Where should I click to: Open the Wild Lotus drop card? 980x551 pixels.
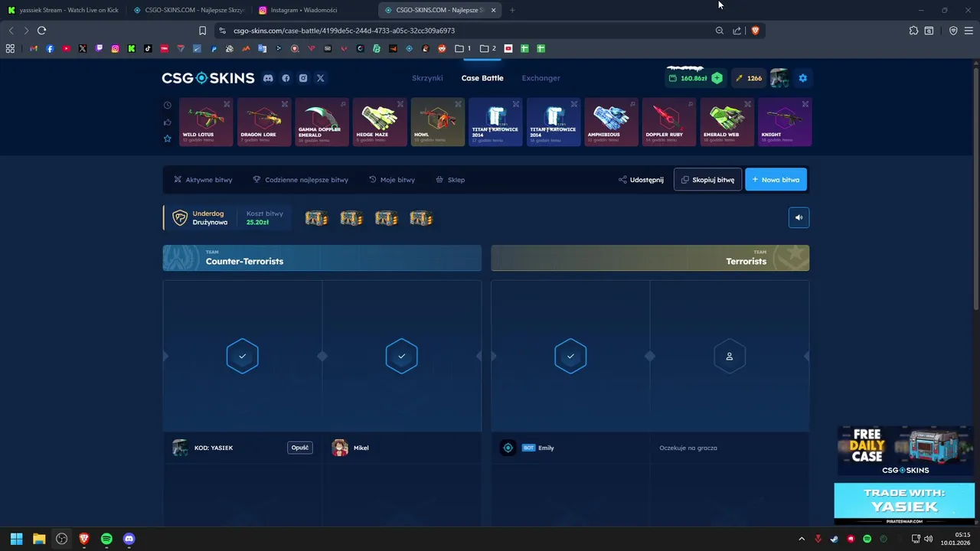tap(206, 122)
